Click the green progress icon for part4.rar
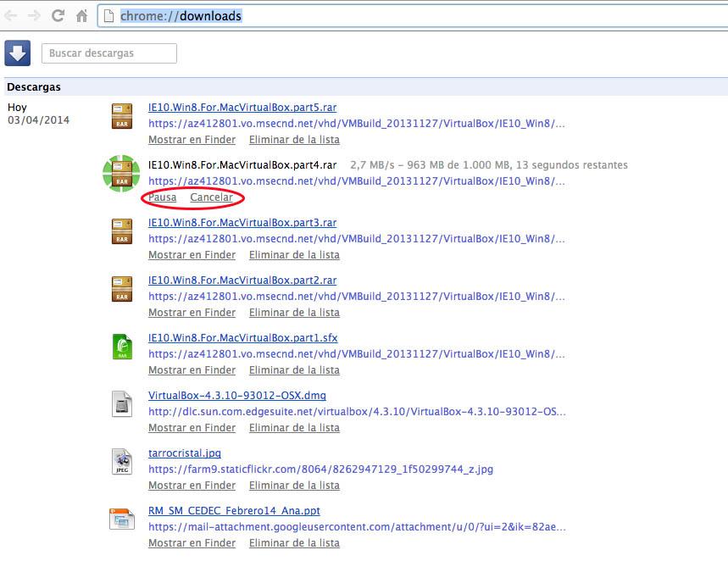728x561 pixels. (121, 172)
